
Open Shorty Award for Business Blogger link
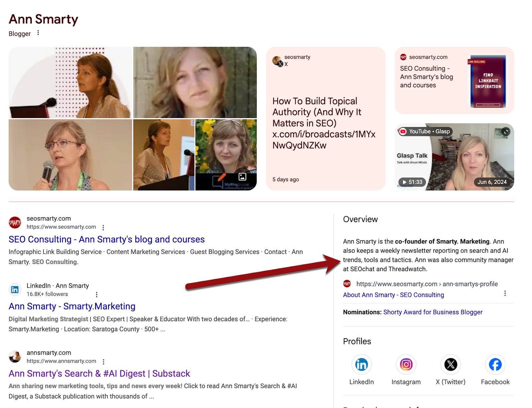(433, 312)
